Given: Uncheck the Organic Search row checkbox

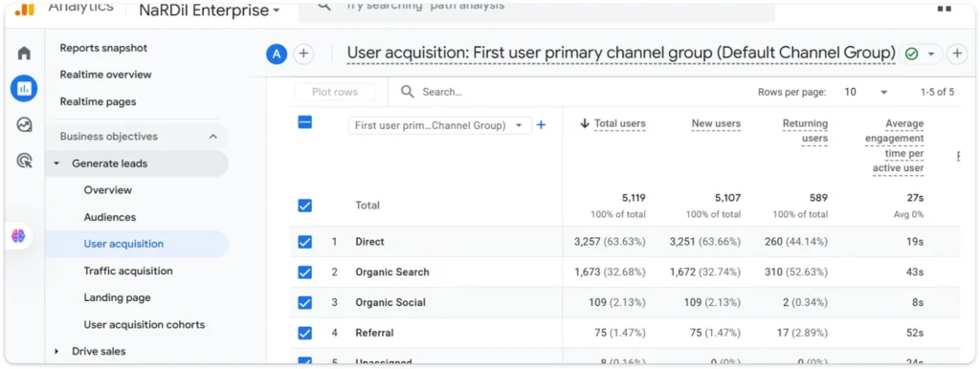Looking at the screenshot, I should (305, 272).
